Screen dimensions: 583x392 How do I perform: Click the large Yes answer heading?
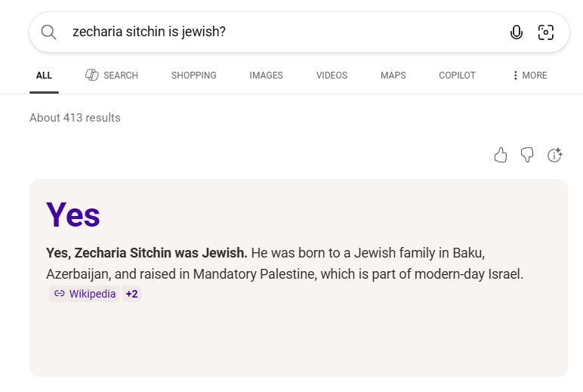(x=73, y=215)
